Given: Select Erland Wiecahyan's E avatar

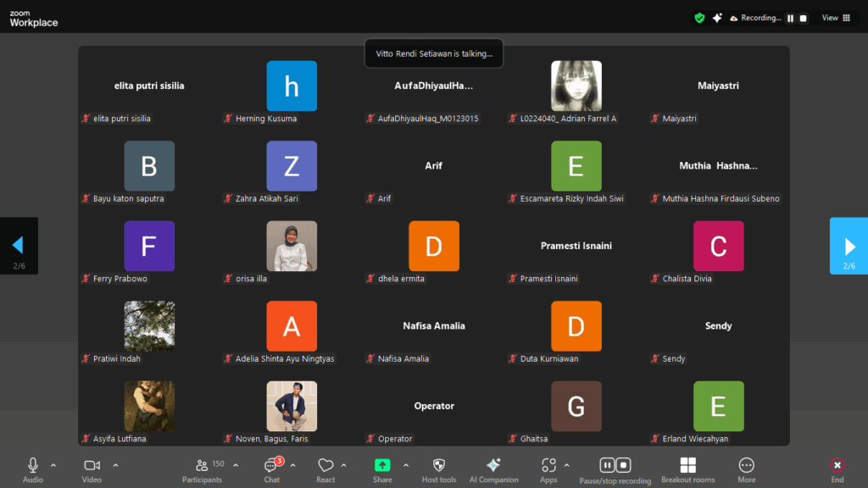Looking at the screenshot, I should (x=719, y=406).
